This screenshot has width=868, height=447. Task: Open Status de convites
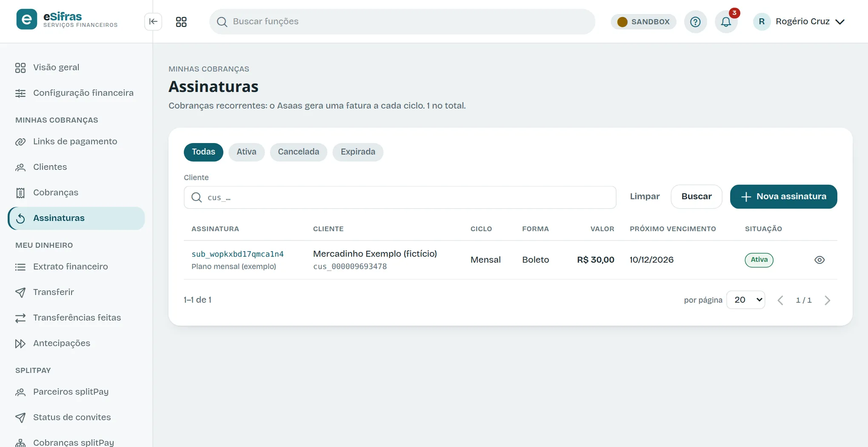coord(76,418)
